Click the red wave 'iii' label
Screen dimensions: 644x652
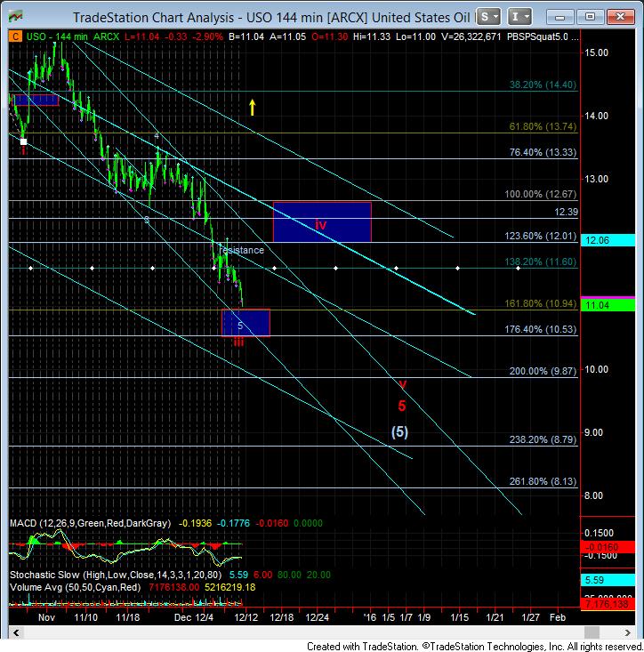point(238,342)
